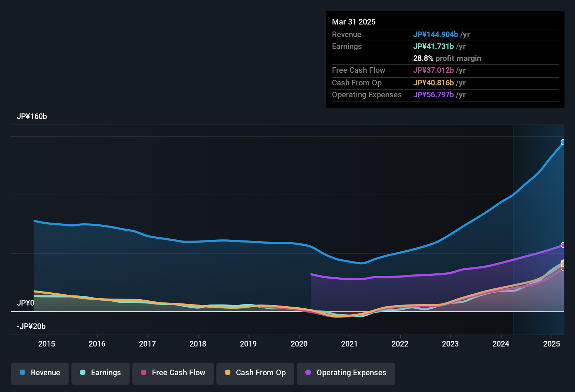
Task: Toggle the Earnings legend series
Action: [101, 373]
